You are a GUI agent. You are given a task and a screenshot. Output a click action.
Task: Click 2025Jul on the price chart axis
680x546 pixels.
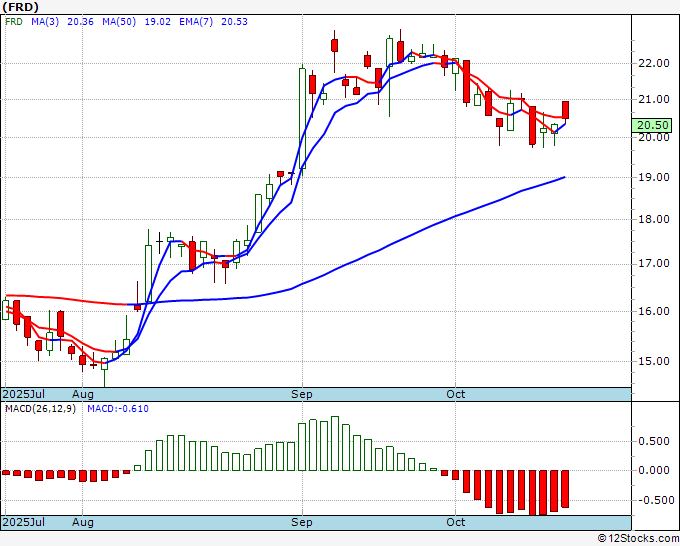24,394
